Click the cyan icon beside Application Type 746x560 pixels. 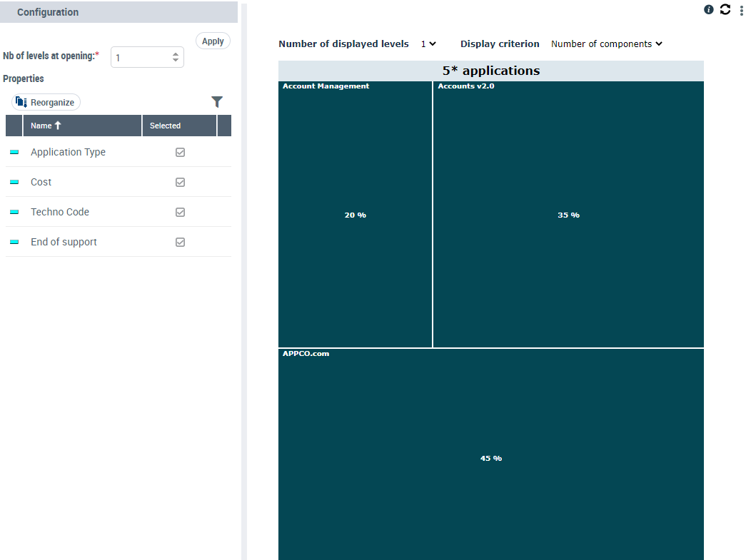click(14, 153)
